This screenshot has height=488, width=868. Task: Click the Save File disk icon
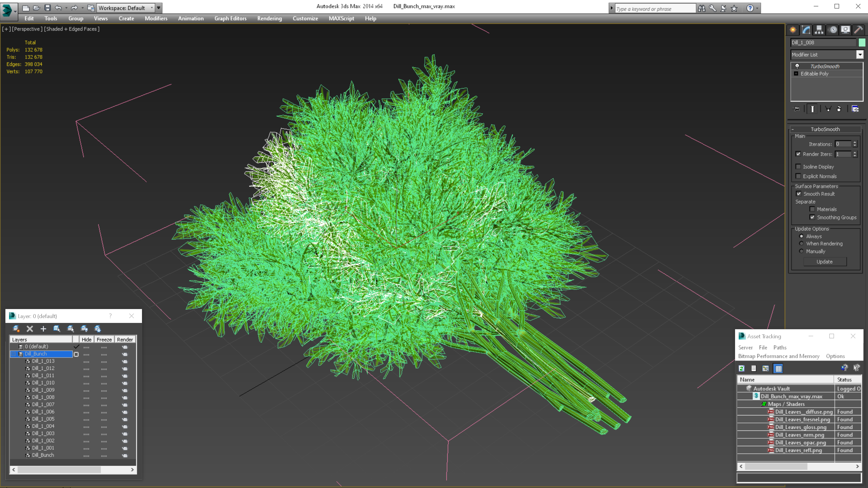click(x=48, y=8)
